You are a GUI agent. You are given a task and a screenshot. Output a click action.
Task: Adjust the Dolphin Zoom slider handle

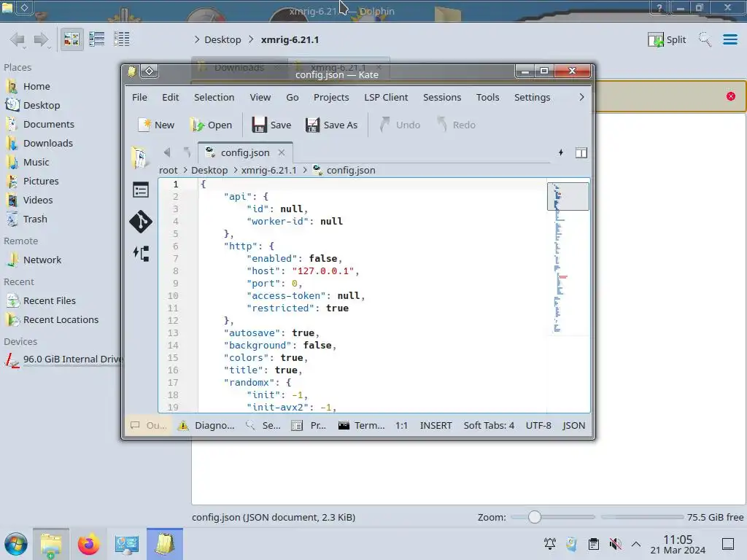point(535,517)
